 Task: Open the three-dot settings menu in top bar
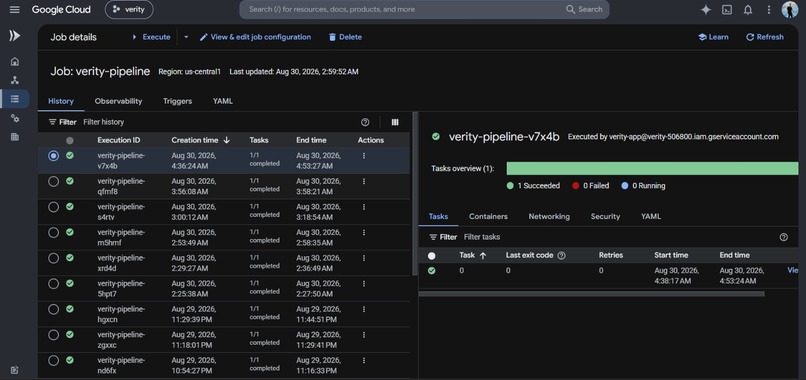(769, 10)
